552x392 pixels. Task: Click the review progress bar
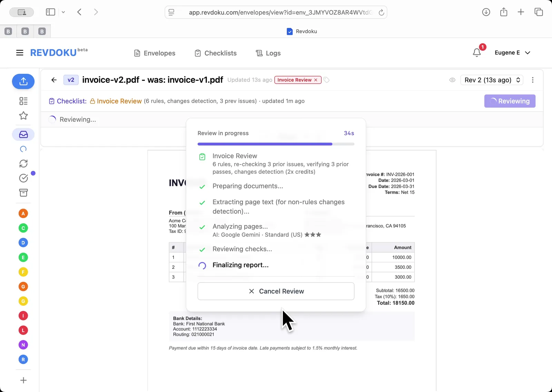[276, 144]
